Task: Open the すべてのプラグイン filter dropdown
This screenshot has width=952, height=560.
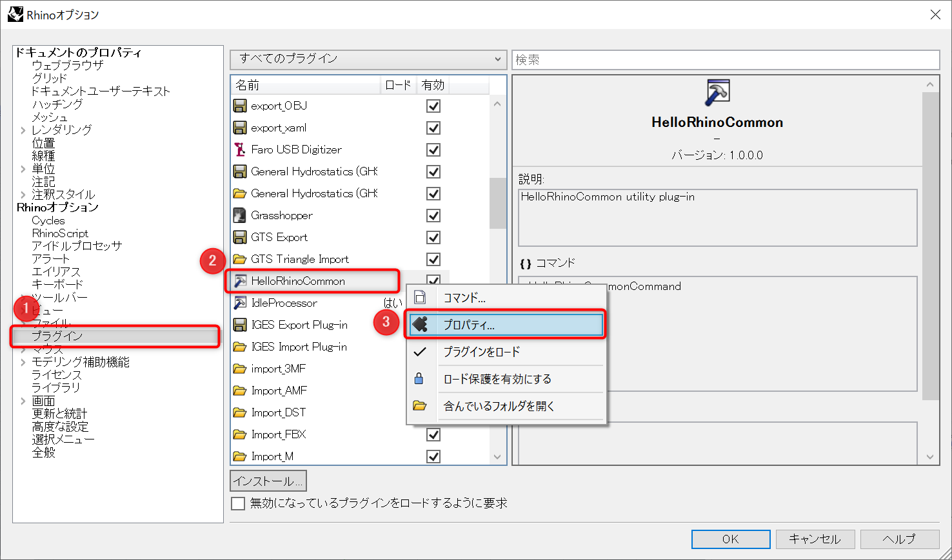Action: 368,59
